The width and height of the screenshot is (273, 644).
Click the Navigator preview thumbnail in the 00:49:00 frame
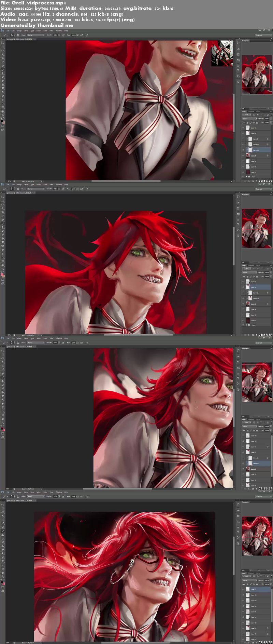click(x=257, y=75)
